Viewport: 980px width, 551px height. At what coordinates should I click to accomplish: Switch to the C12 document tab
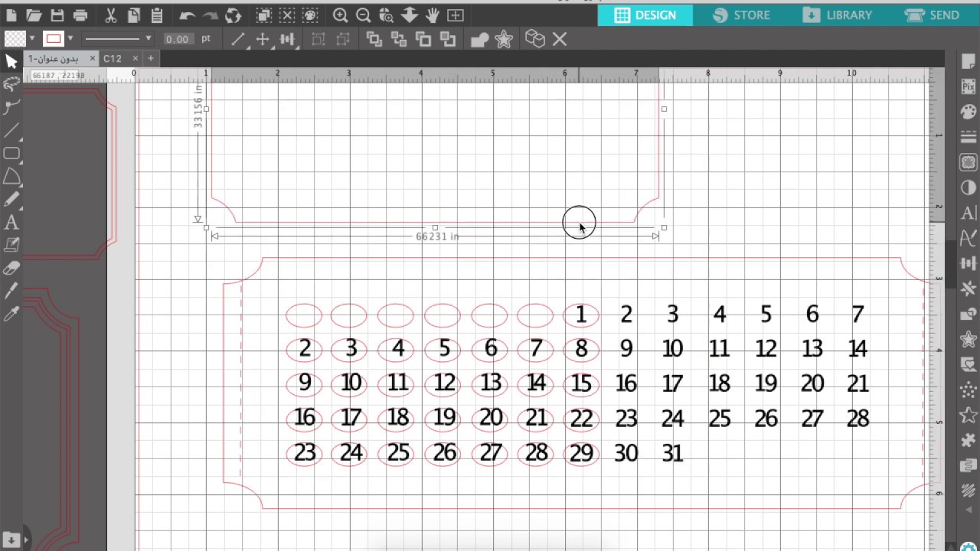pos(113,59)
